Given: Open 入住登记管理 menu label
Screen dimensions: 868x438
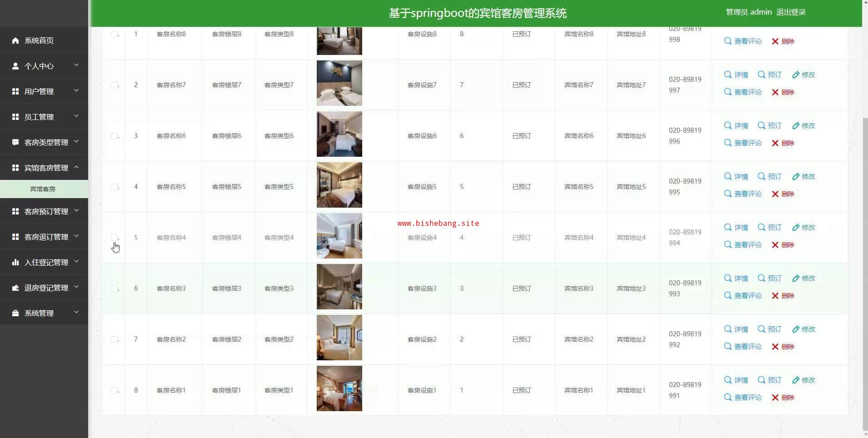Looking at the screenshot, I should tap(46, 262).
